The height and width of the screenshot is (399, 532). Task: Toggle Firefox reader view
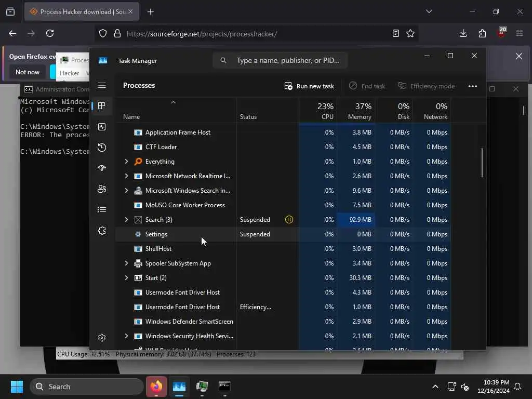[x=395, y=33]
